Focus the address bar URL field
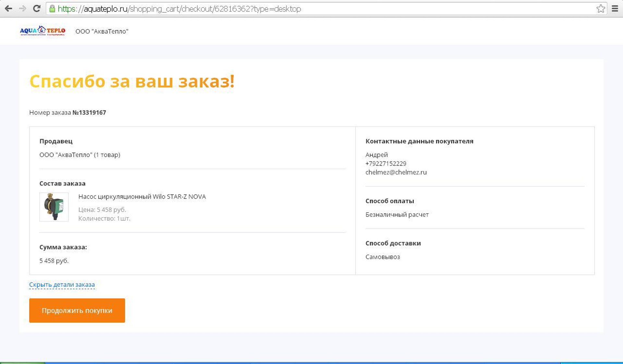623x364 pixels. [x=326, y=9]
